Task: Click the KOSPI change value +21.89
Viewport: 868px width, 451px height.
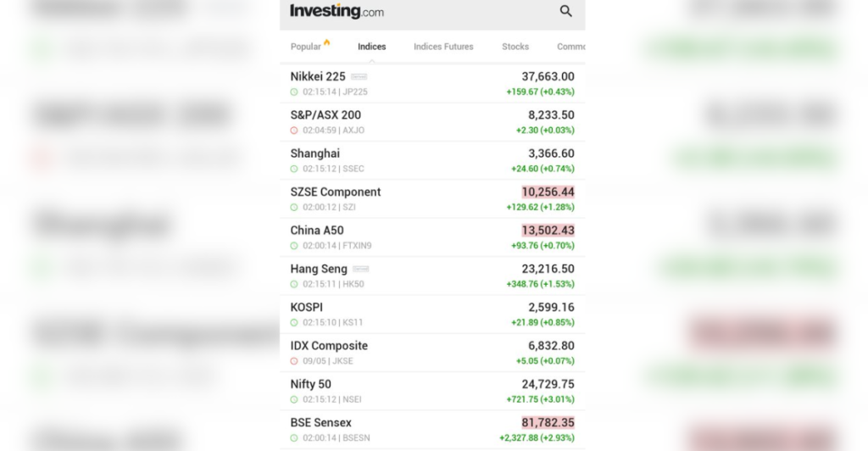Action: (x=524, y=323)
